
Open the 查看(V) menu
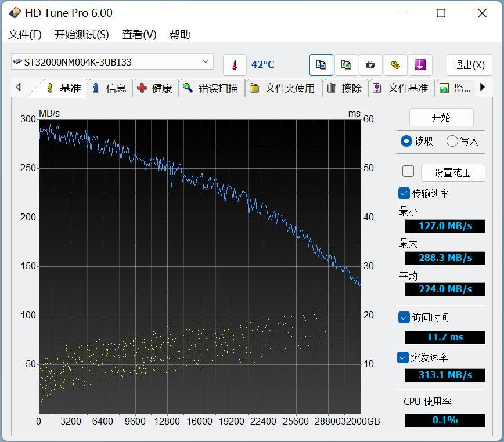tap(139, 35)
